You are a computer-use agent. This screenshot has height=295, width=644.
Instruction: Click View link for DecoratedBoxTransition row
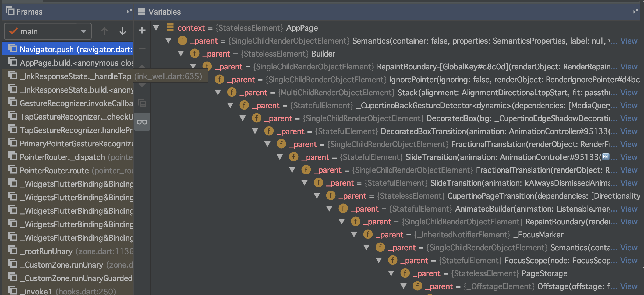(628, 131)
